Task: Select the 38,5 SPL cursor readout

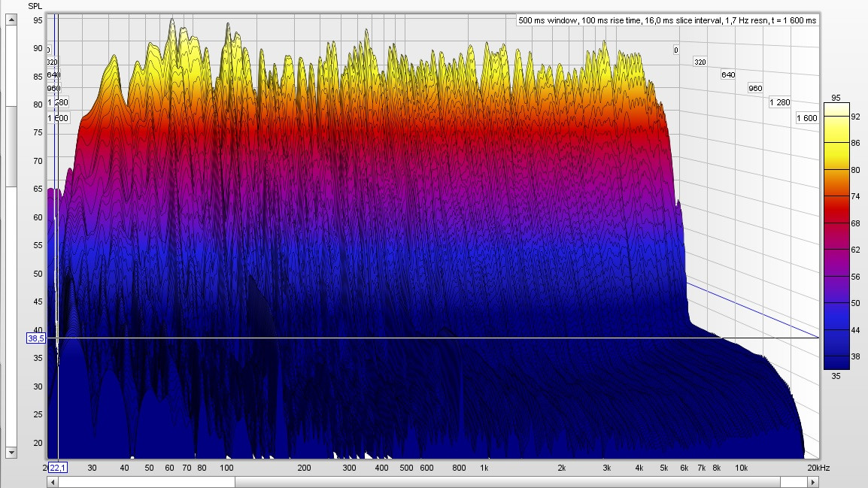Action: (36, 338)
